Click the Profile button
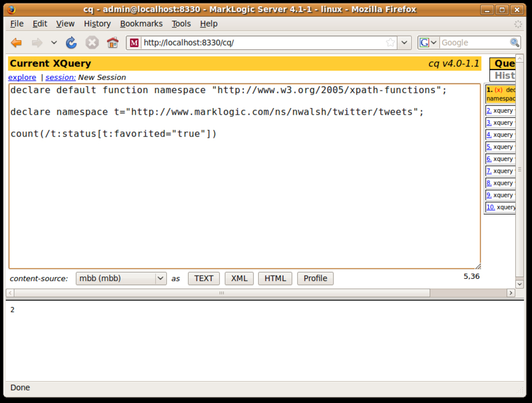Image resolution: width=532 pixels, height=403 pixels. pos(315,278)
